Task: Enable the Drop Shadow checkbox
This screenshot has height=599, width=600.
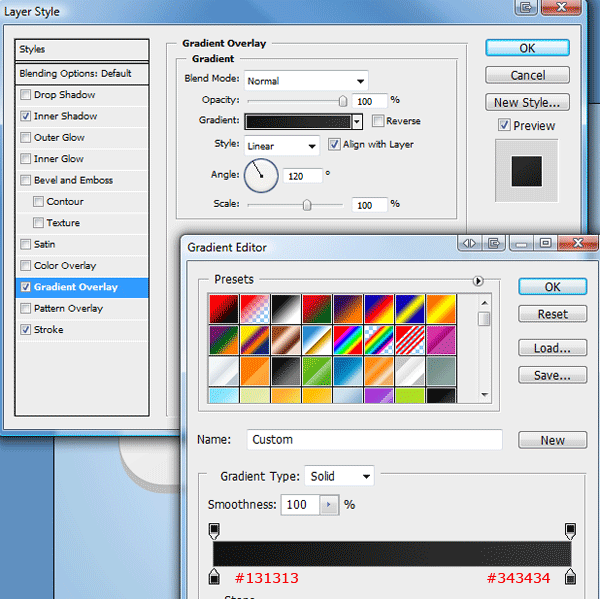Action: coord(25,95)
